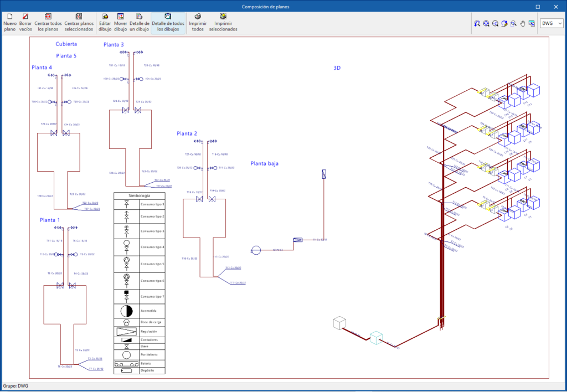Click Centrar planos seleccionados

(79, 23)
